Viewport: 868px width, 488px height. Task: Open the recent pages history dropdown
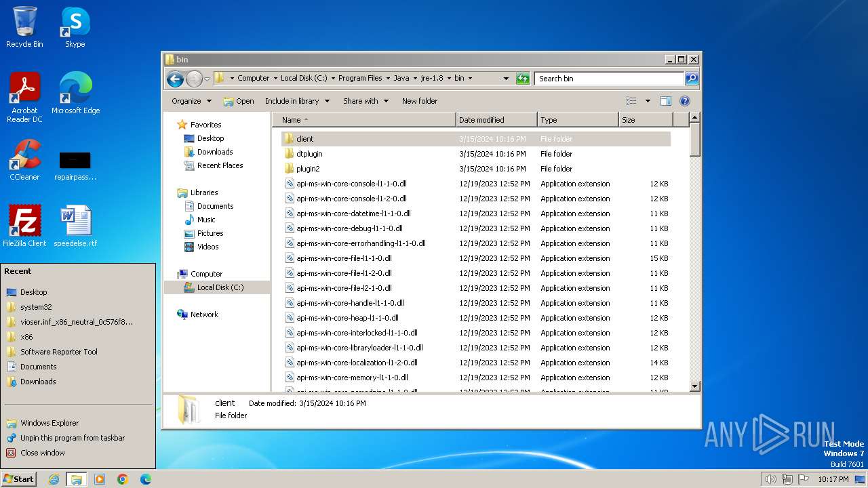pos(207,79)
